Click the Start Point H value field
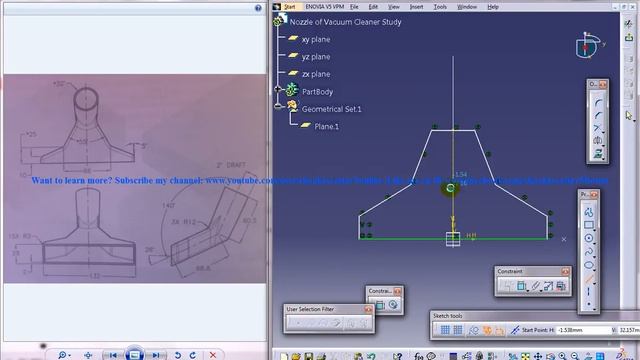640x360 pixels. coord(583,330)
